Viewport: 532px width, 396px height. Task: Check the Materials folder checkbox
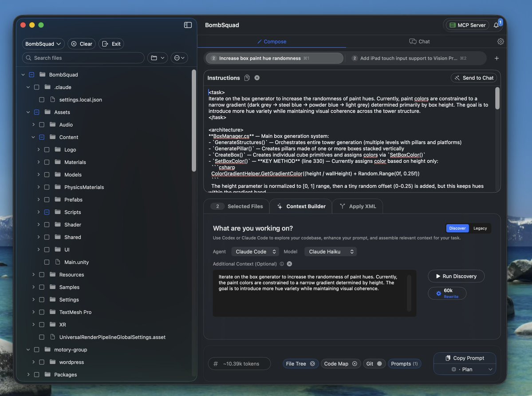(x=47, y=162)
